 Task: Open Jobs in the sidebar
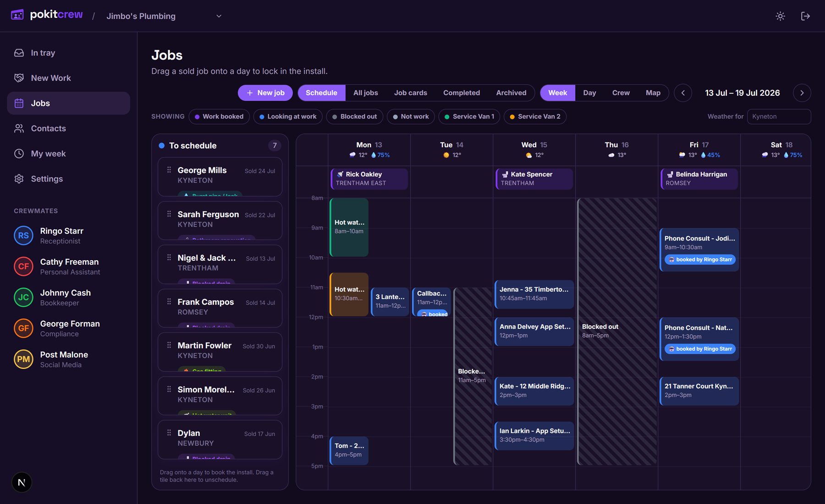[x=69, y=103]
